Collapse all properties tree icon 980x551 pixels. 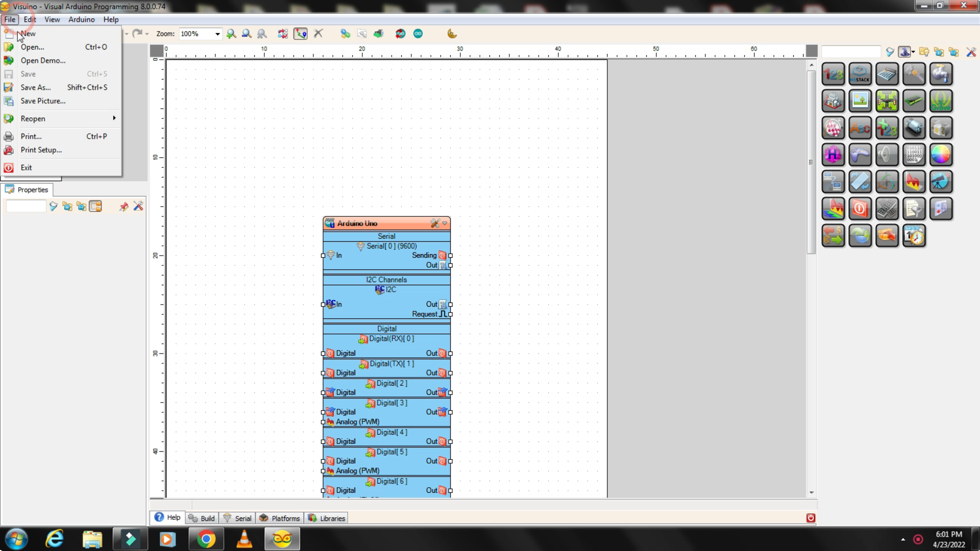click(81, 206)
